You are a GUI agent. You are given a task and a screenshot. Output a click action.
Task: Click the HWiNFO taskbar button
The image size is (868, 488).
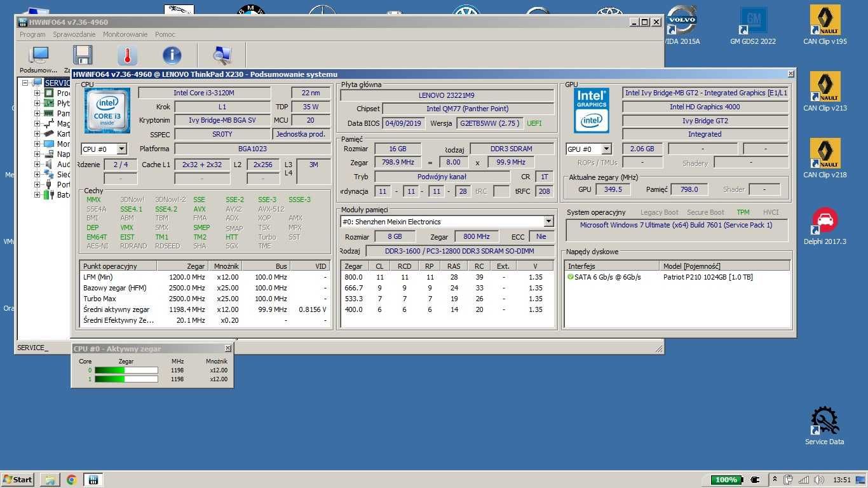coord(93,480)
